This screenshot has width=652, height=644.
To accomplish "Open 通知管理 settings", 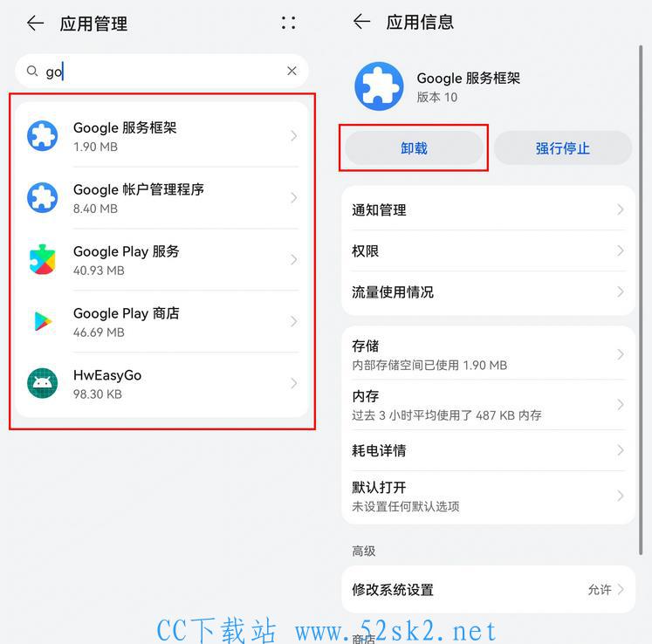I will (x=488, y=210).
